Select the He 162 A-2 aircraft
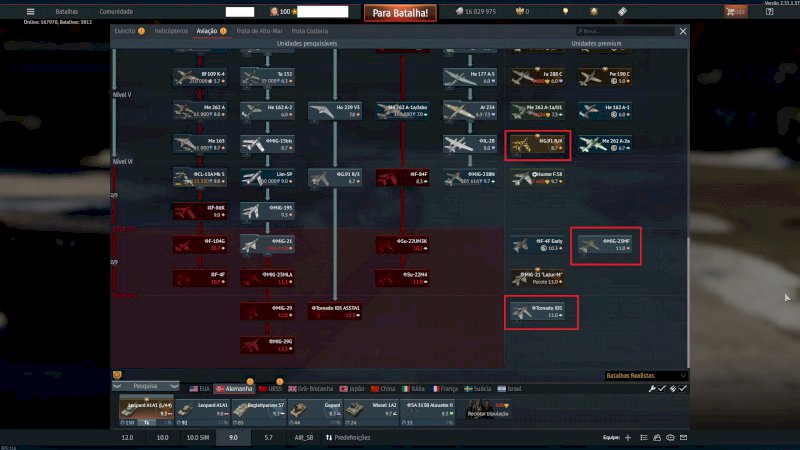The width and height of the screenshot is (800, 450). click(x=267, y=111)
